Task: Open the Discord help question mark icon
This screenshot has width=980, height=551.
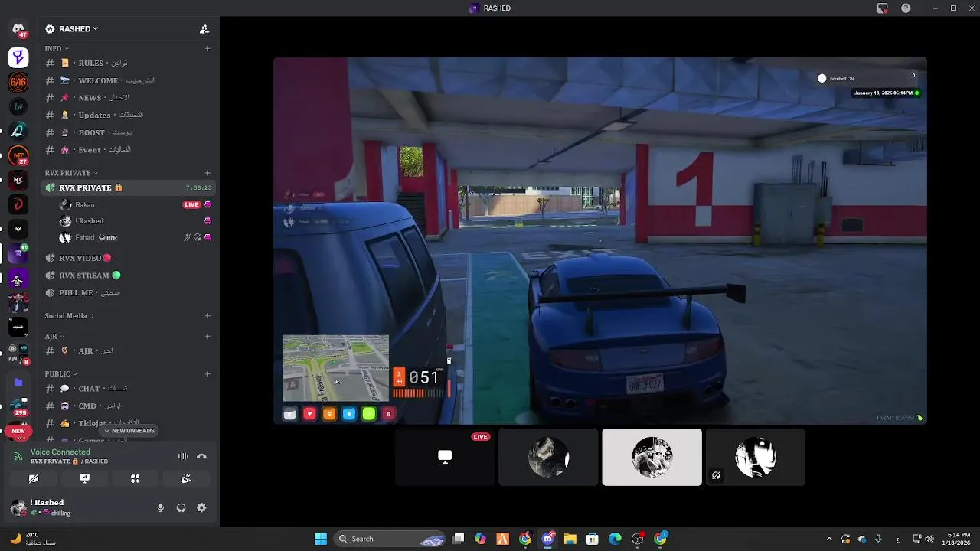Action: point(906,8)
